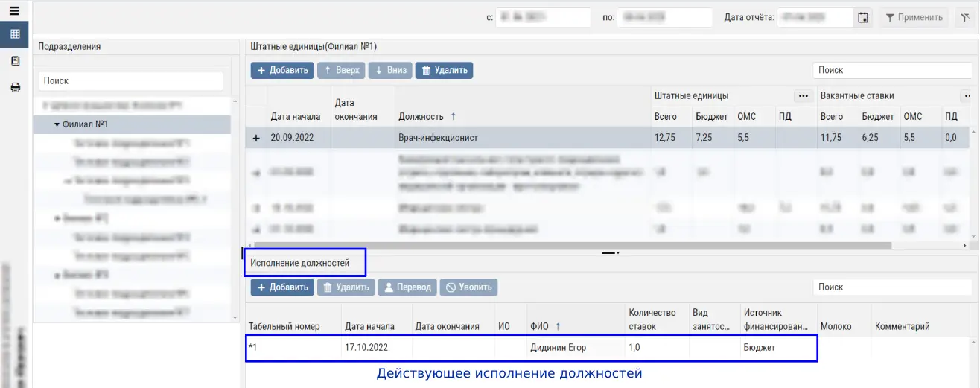This screenshot has height=388, width=980.
Task: Click Добавить in staff units toolbar
Action: click(282, 71)
